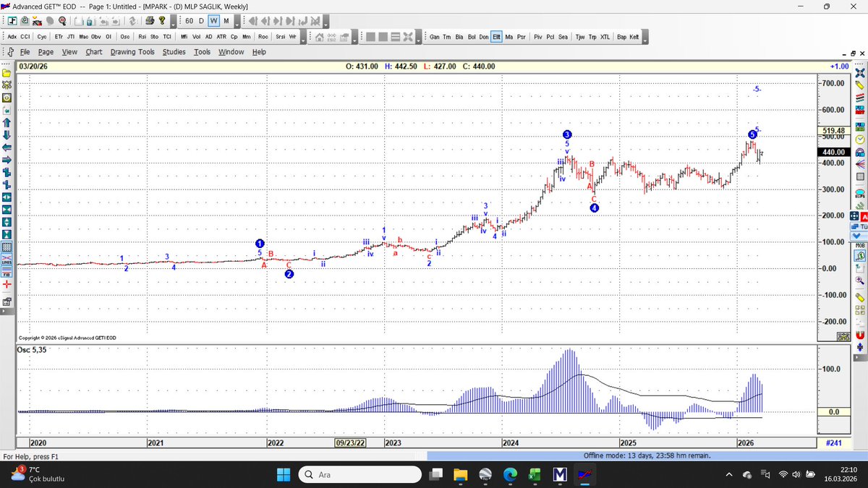This screenshot has width=868, height=488.
Task: Toggle the Ma moving average study
Action: 509,36
